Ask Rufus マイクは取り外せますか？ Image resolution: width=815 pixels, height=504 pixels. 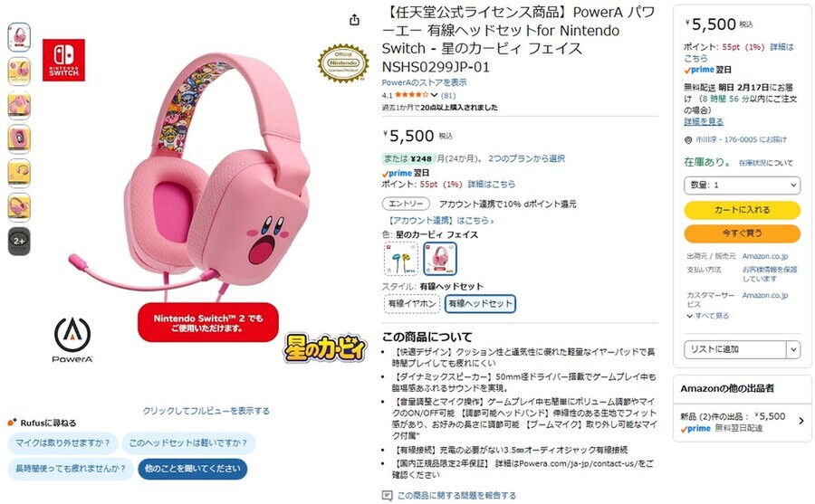click(x=62, y=443)
